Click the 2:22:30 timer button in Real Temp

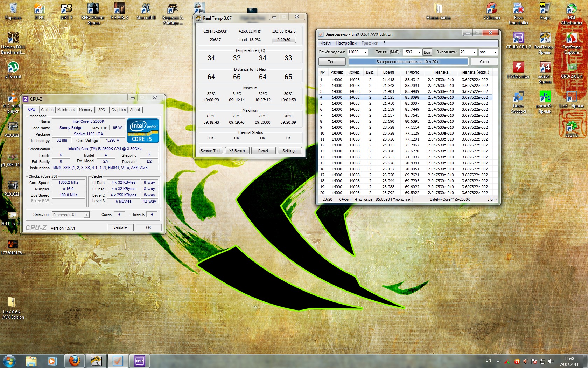[x=283, y=40]
